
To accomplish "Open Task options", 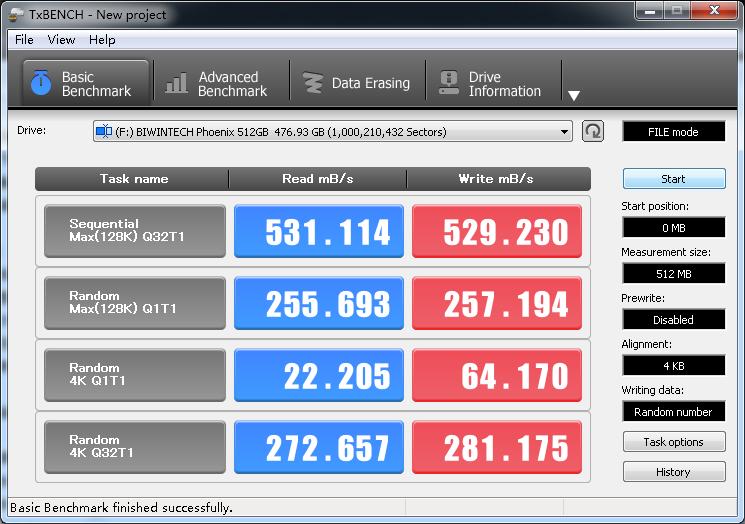I will pyautogui.click(x=673, y=442).
